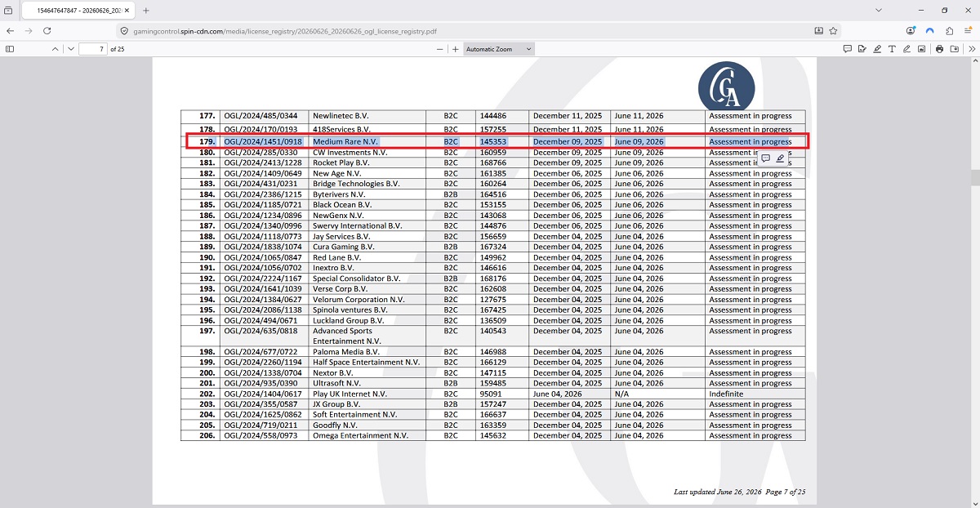Open the blue arc extension icon
This screenshot has height=508, width=980.
929,30
